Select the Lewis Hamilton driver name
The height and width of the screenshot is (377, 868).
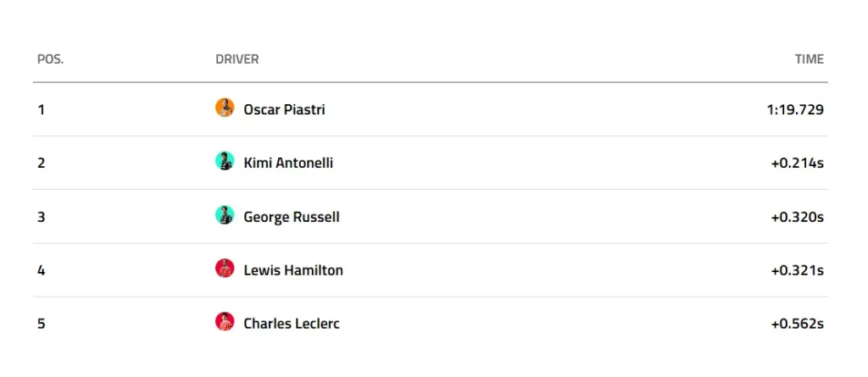click(293, 270)
